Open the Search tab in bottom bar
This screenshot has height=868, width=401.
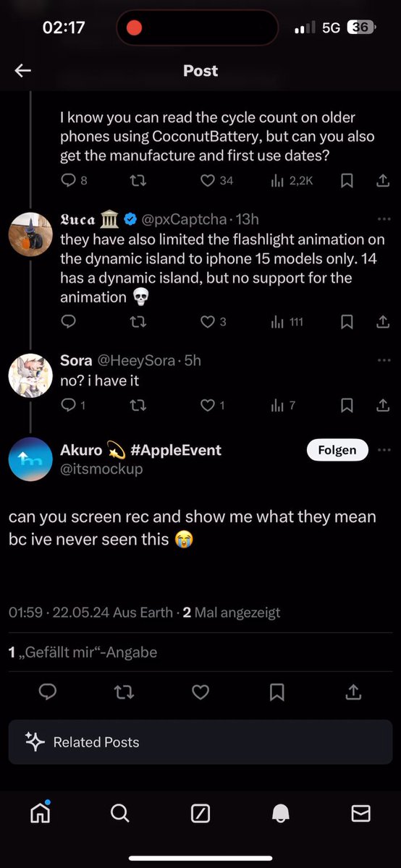point(120,814)
